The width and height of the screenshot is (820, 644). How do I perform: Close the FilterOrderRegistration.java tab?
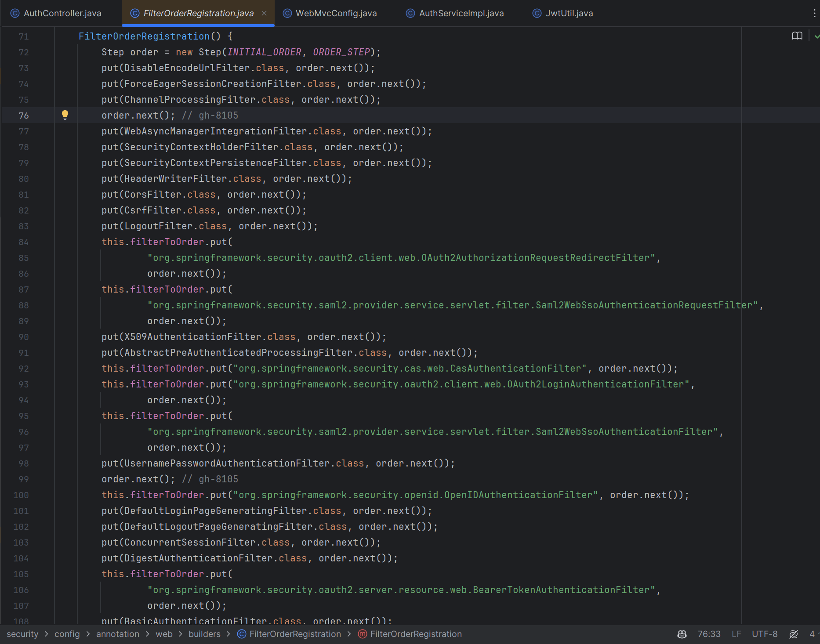point(264,13)
